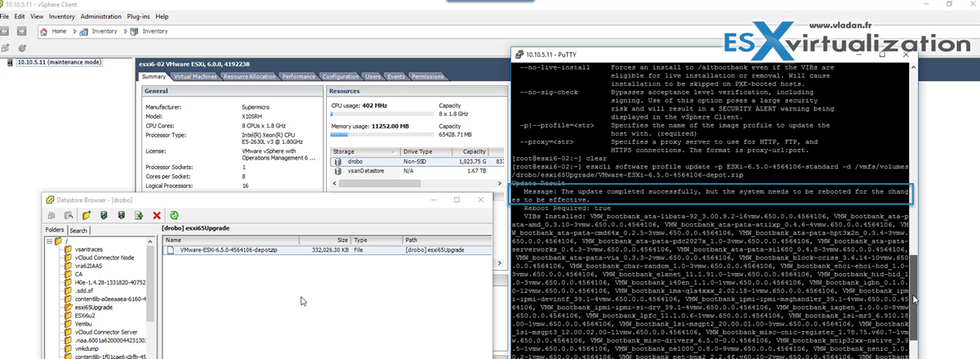Viewport: 980px width, 359px height.
Task: Click the vsanDatastore icon in Storage list
Action: (336, 172)
